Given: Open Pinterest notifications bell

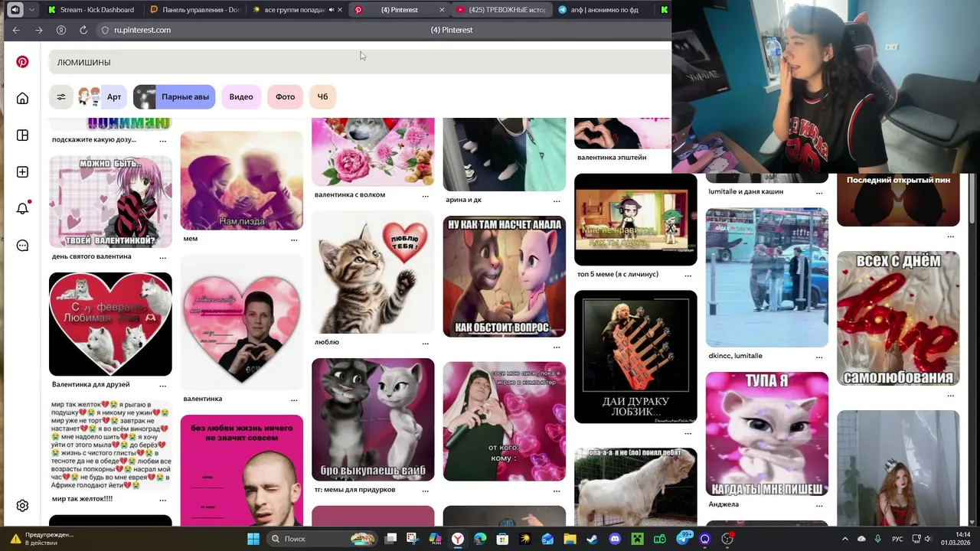Looking at the screenshot, I should coord(22,208).
